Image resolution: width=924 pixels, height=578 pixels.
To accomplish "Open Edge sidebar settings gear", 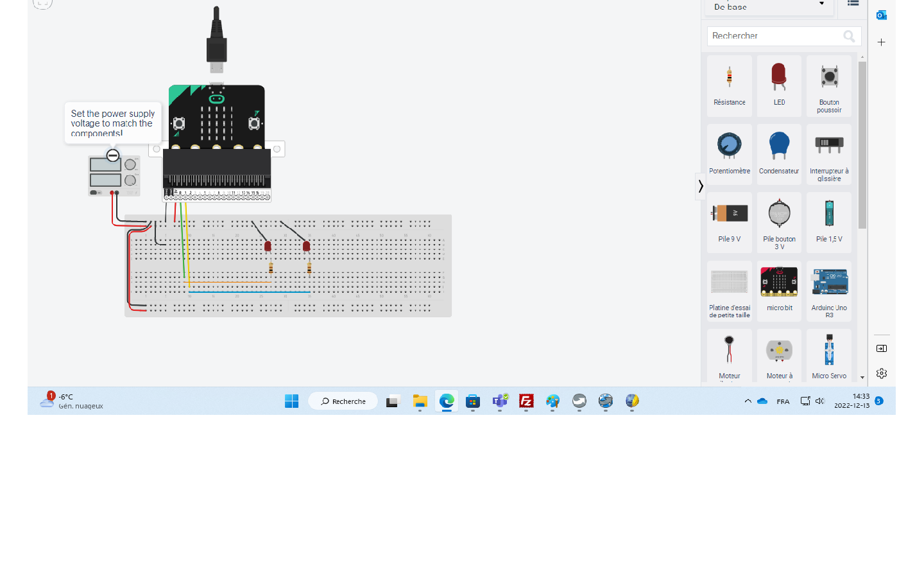I will coord(882,373).
